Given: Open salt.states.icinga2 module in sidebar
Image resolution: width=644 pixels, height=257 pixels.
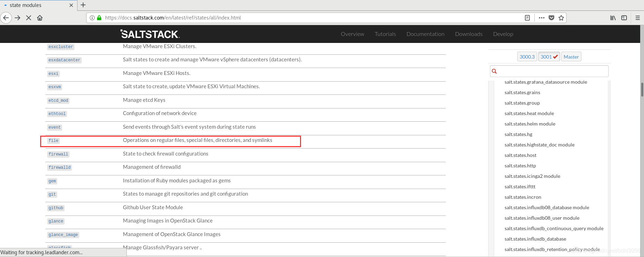Looking at the screenshot, I should 532,176.
